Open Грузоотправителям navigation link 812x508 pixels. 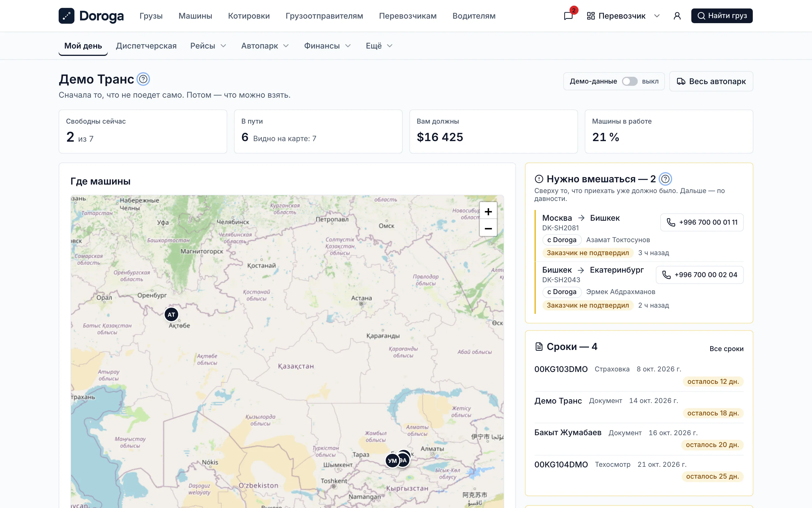click(x=324, y=16)
